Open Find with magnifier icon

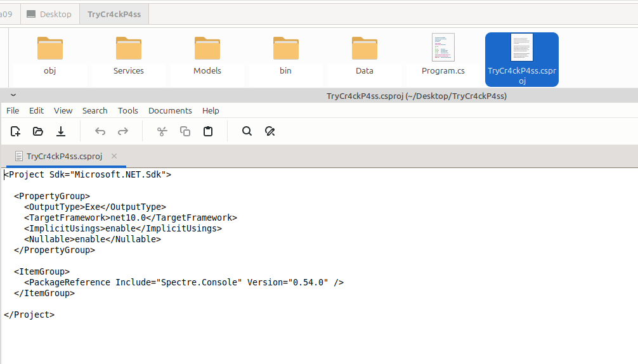tap(247, 131)
